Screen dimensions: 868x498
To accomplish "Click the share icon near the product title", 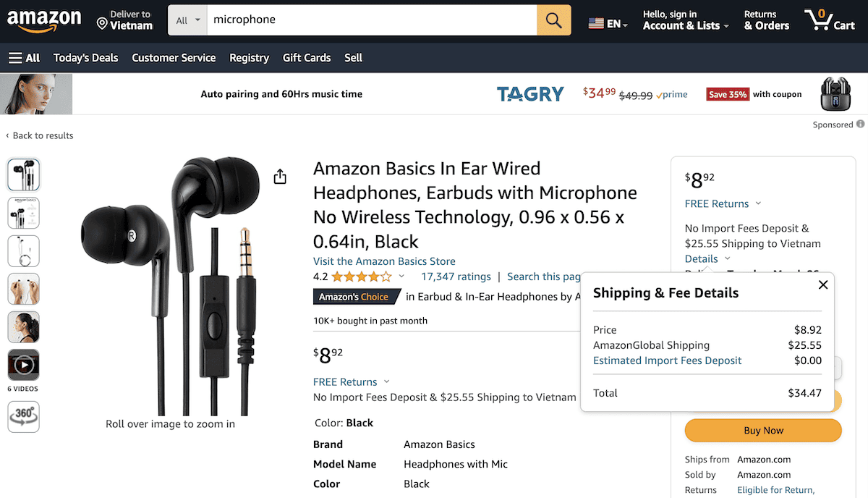I will (280, 175).
